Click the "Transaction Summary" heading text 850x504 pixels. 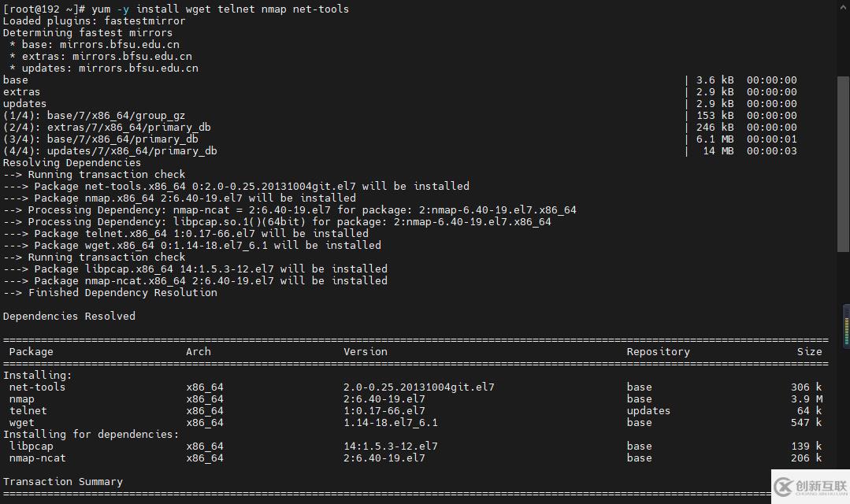63,482
